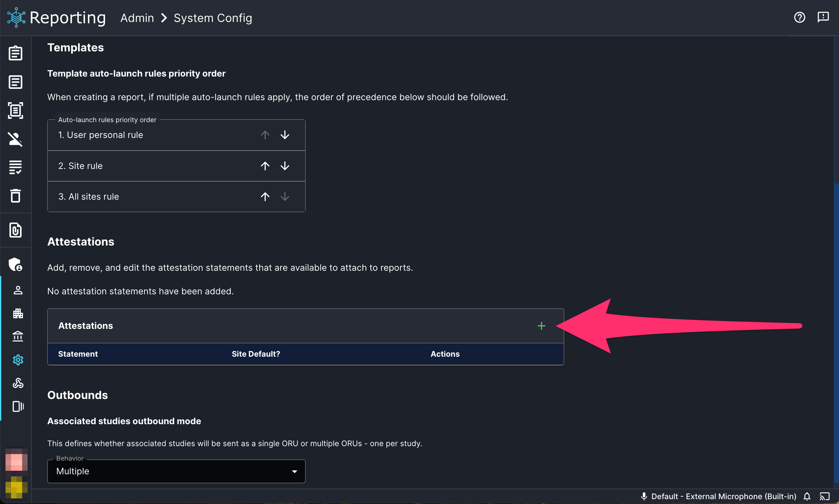Move User personal rule down
Viewport: 839px width, 504px height.
click(x=285, y=135)
